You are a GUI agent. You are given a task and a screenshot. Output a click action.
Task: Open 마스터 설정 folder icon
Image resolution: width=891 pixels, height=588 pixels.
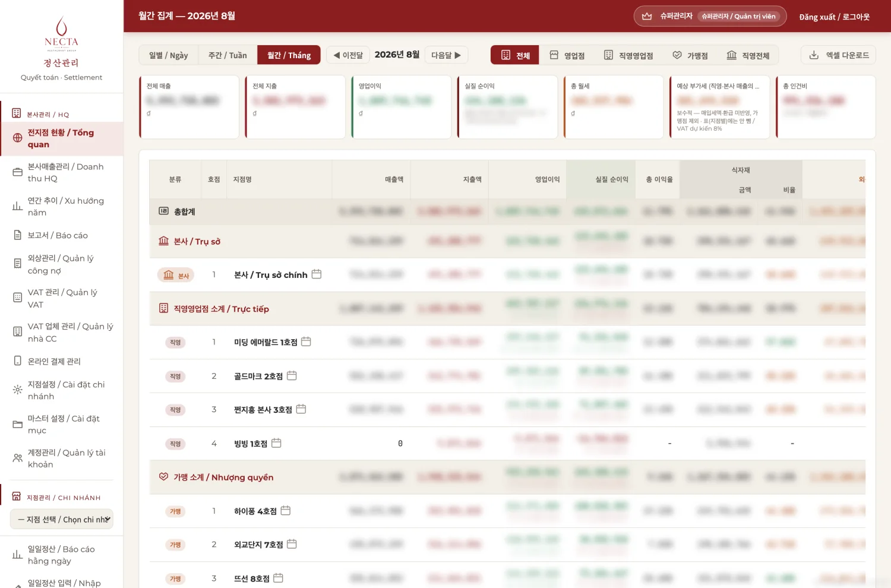pyautogui.click(x=18, y=424)
